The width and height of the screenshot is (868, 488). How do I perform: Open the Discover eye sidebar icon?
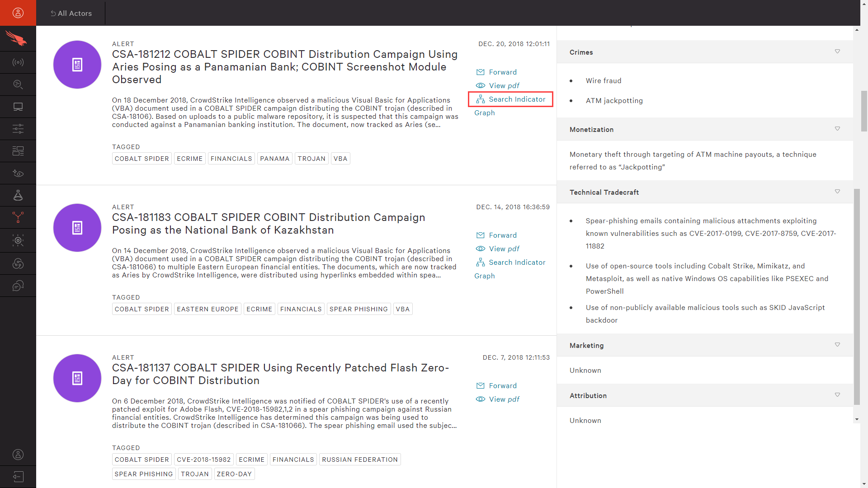pos(18,173)
